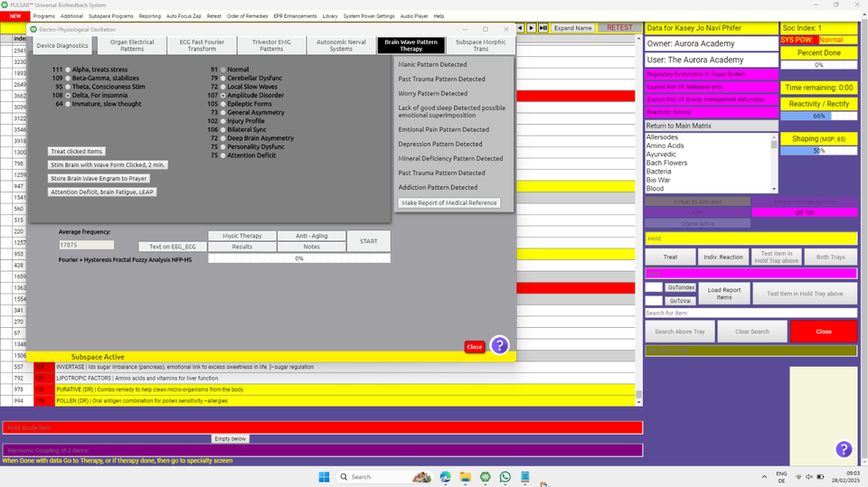Open help via bottom-right question mark icon
The height and width of the screenshot is (487, 868).
point(843,449)
